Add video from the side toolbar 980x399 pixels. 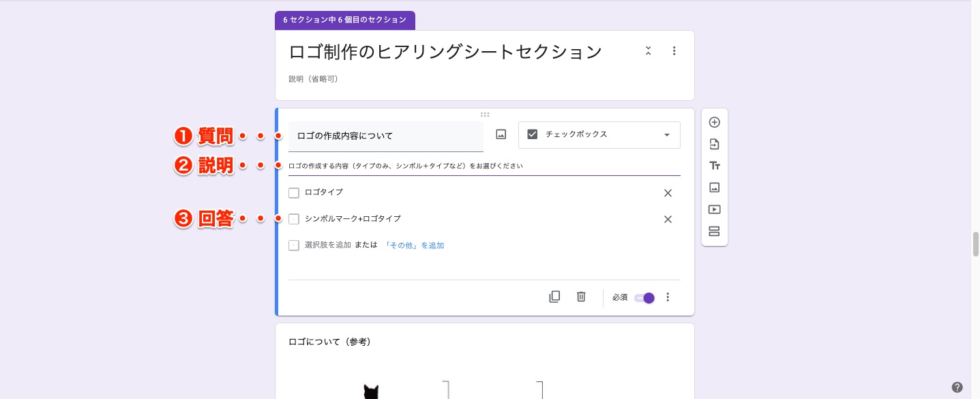714,209
